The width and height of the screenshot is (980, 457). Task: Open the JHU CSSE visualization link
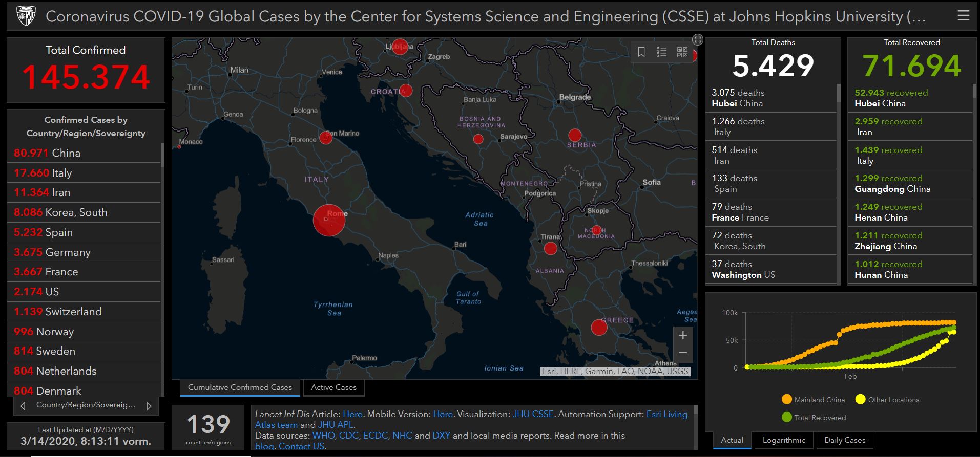pyautogui.click(x=533, y=414)
